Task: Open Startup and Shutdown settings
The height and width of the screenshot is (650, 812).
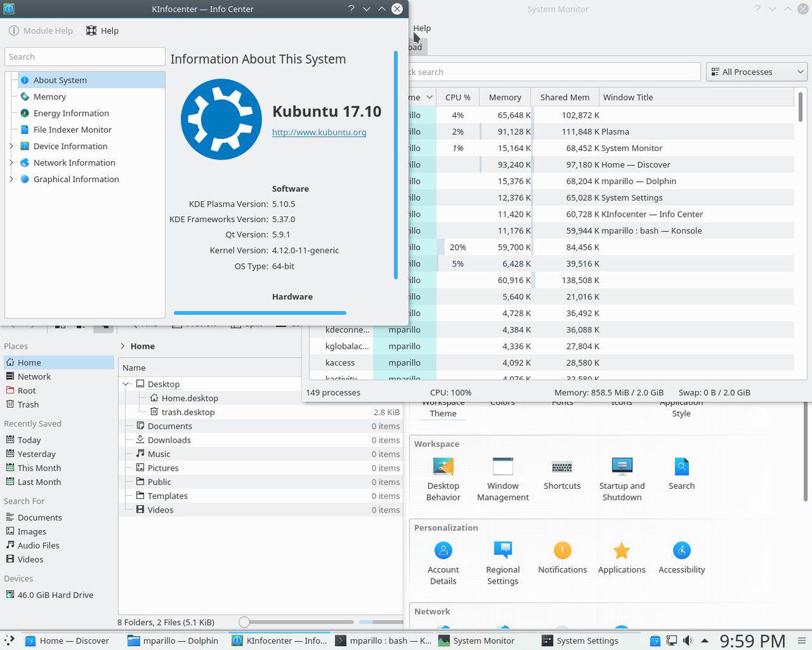Action: (622, 467)
